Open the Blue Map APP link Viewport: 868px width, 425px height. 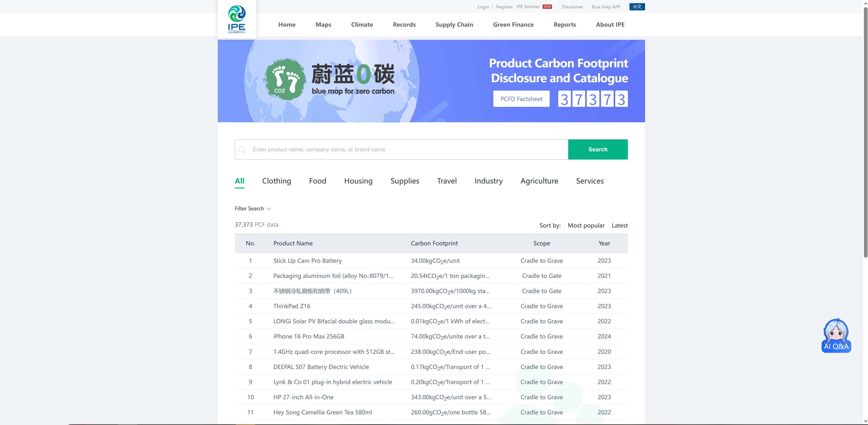[606, 7]
